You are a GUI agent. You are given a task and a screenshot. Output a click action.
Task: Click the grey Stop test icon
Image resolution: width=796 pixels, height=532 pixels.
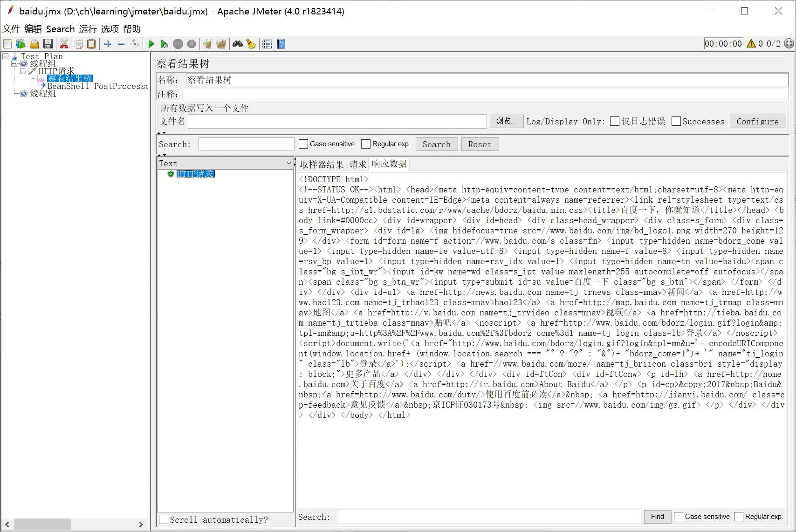(x=178, y=44)
